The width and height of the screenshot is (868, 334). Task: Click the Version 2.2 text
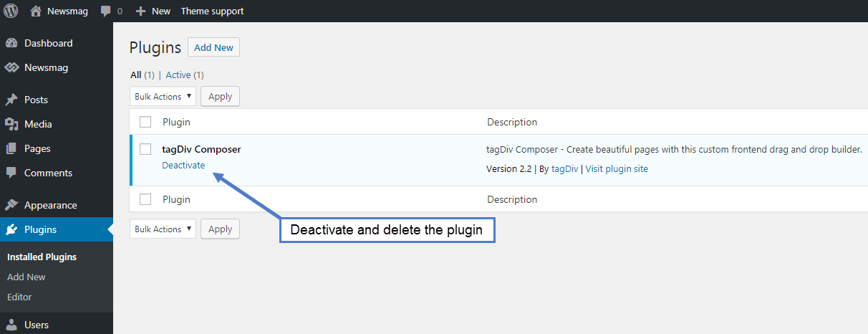509,169
